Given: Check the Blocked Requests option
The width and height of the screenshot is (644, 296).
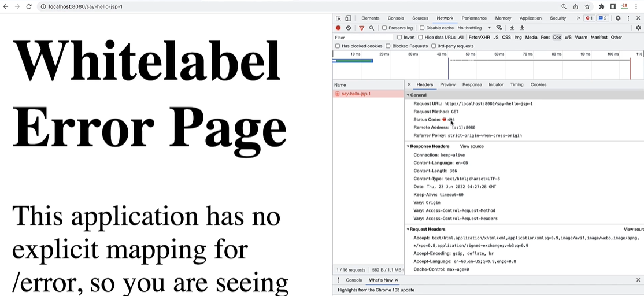Looking at the screenshot, I should click(x=388, y=46).
